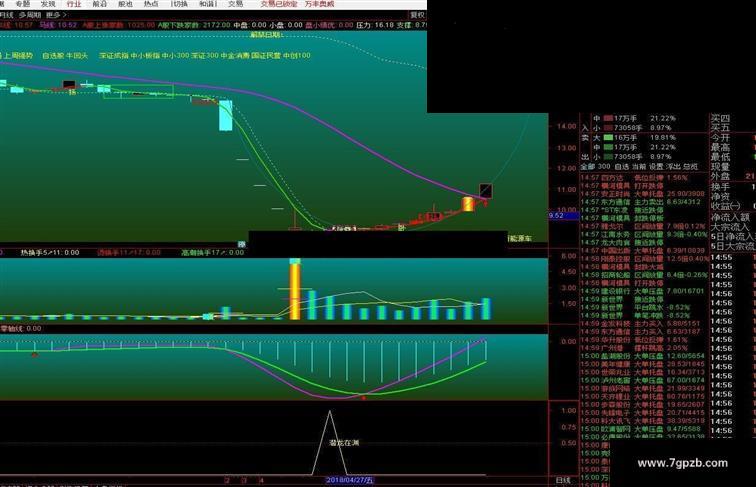Click the 14.00 price axis label

coord(567,126)
